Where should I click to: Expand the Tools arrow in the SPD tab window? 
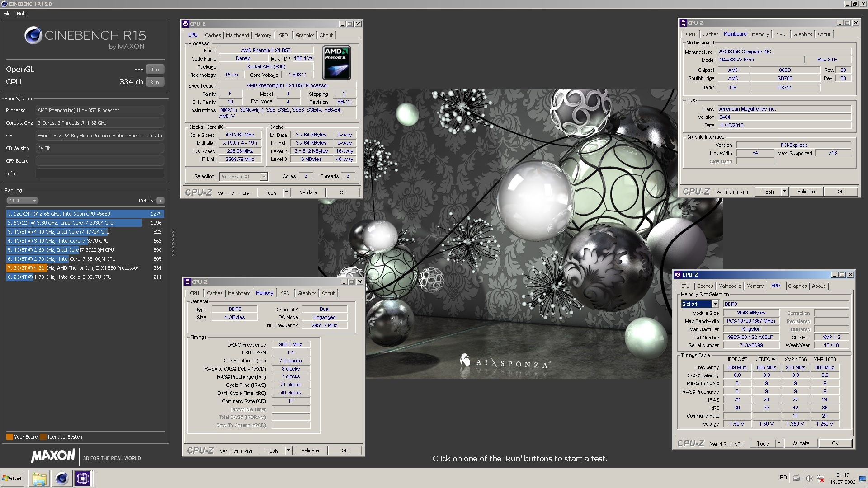tap(779, 443)
